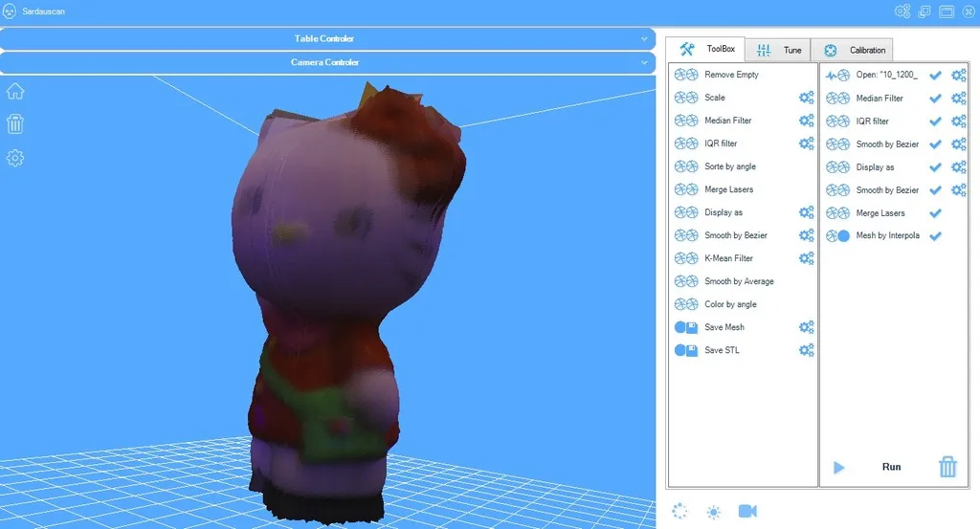Open settings gear for Save Mesh tool
This screenshot has height=529, width=980.
coord(806,327)
